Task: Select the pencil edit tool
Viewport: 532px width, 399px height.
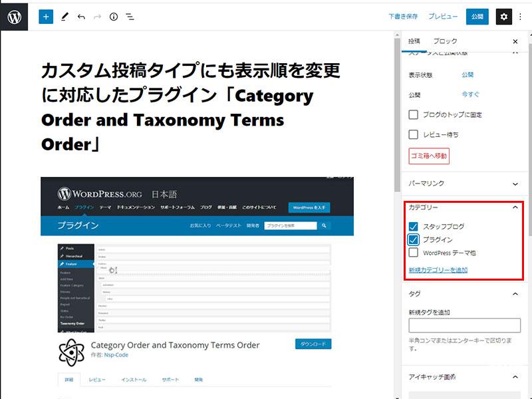Action: tap(65, 17)
